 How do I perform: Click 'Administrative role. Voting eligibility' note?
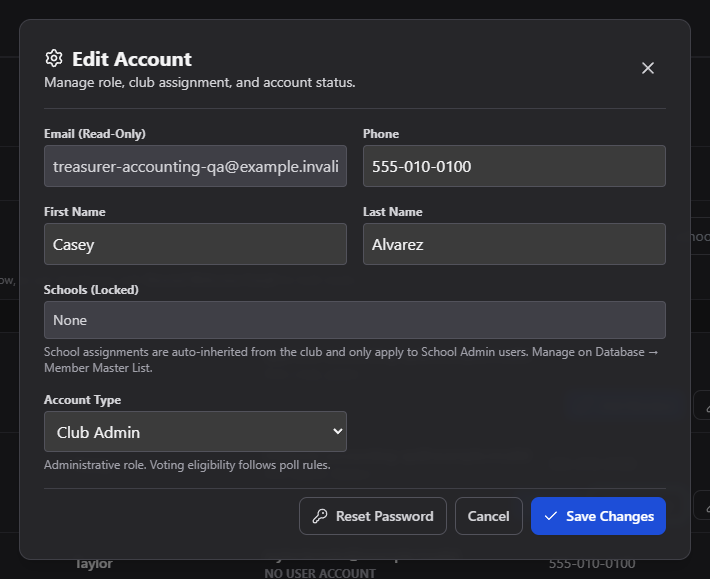187,465
